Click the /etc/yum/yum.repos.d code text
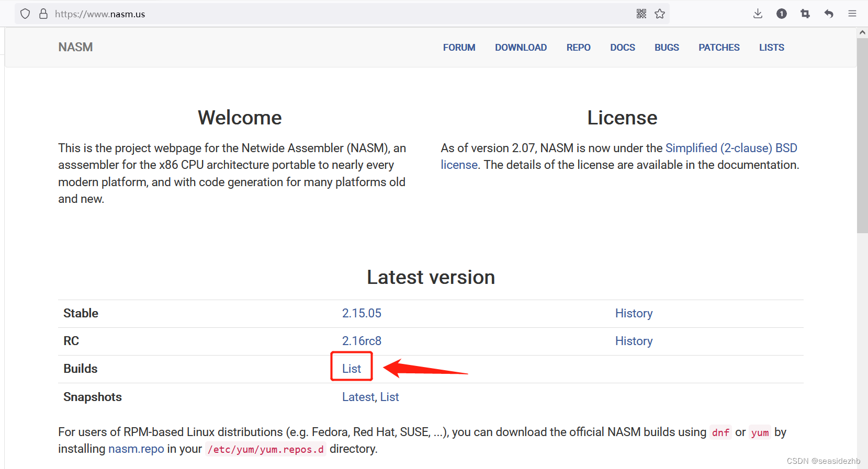Screen dimensions: 868x469 [266, 449]
